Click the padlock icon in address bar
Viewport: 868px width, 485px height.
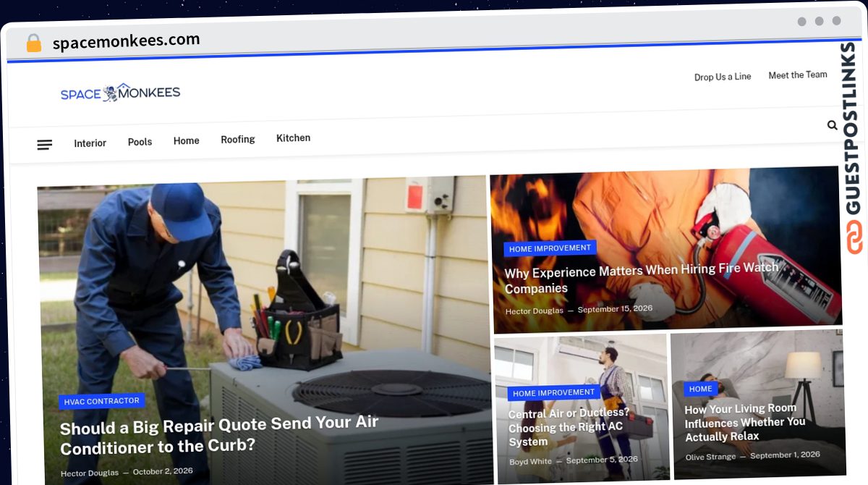point(34,43)
